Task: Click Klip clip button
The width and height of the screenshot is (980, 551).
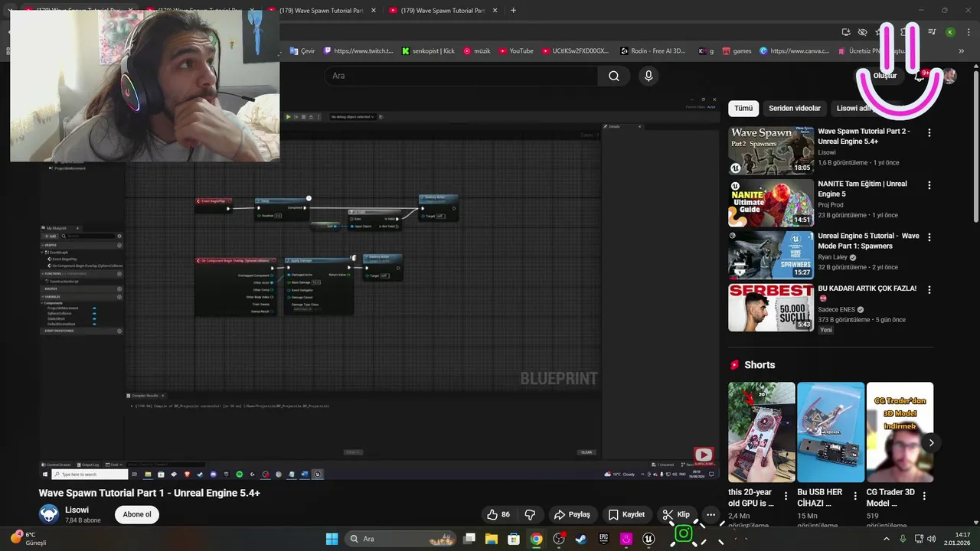Action: click(676, 514)
